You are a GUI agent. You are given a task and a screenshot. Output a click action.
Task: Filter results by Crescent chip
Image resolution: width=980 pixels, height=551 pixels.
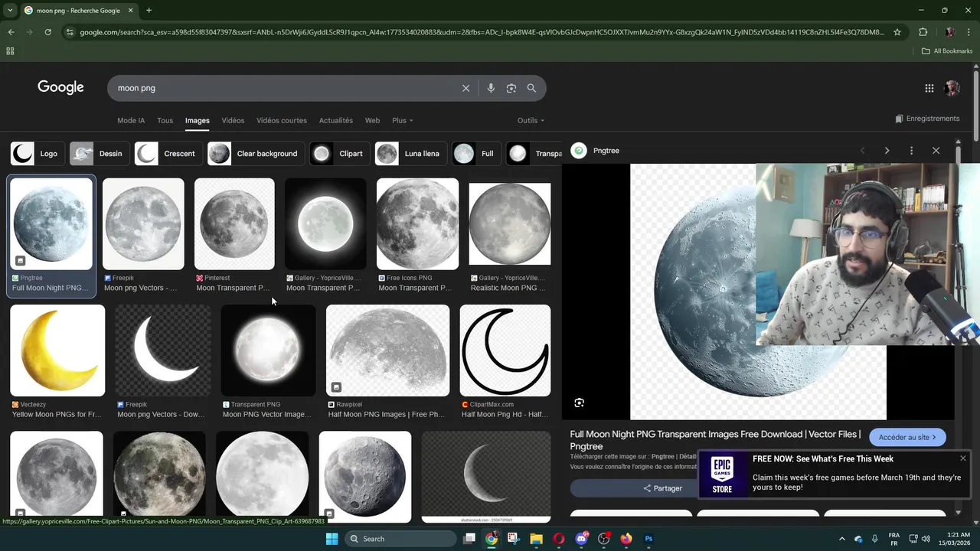pos(167,154)
